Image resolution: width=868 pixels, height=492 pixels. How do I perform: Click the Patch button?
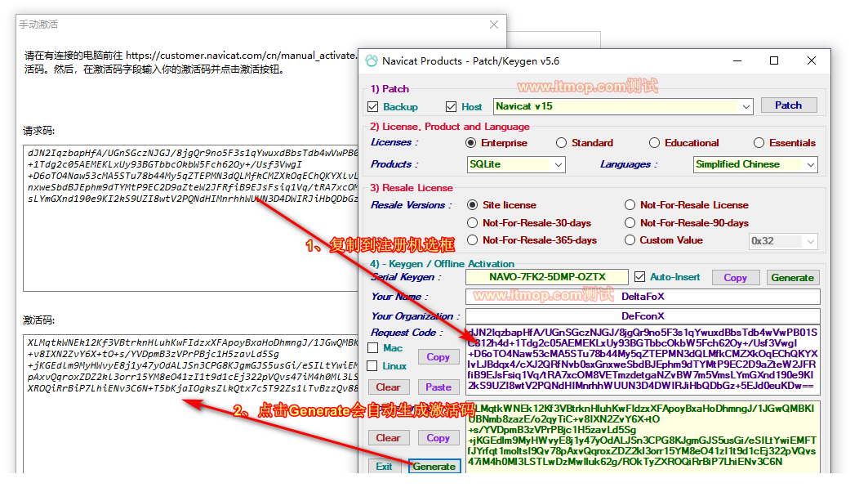coord(788,105)
